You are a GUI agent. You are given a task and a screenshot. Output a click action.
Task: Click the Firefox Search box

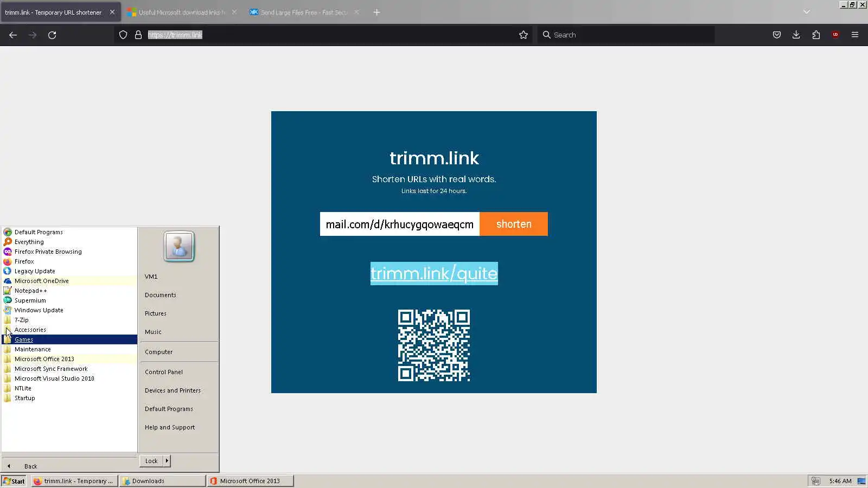(626, 35)
